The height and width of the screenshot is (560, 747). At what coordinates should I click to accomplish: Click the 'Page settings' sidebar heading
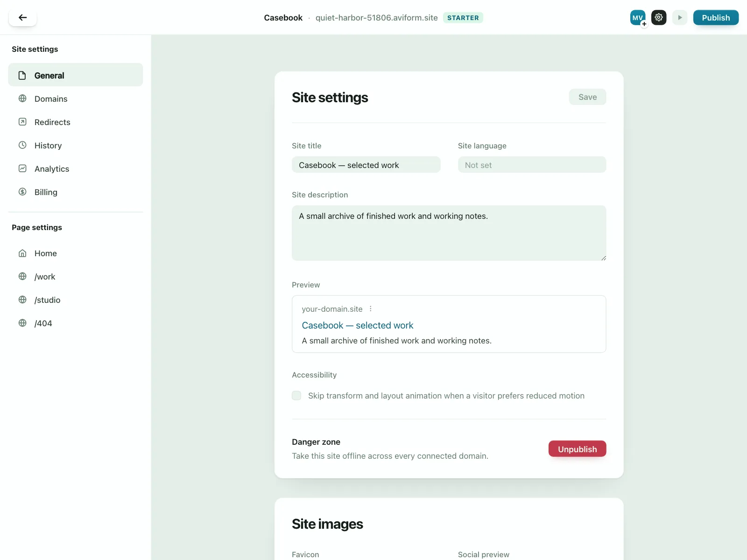tap(37, 227)
